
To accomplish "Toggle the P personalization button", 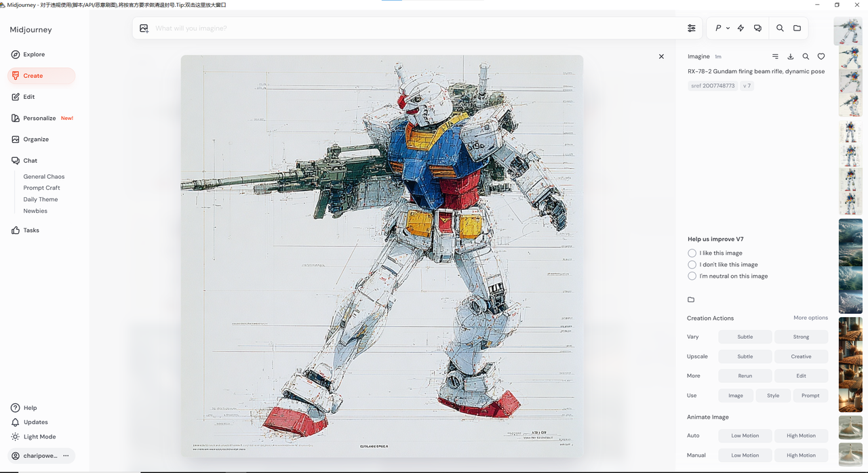I will [x=718, y=28].
